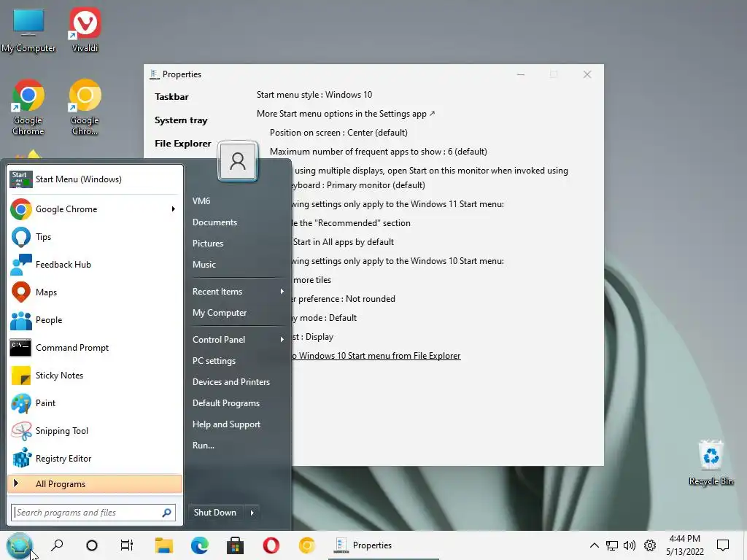Launch Paint from start menu
The width and height of the screenshot is (747, 560).
[94, 402]
